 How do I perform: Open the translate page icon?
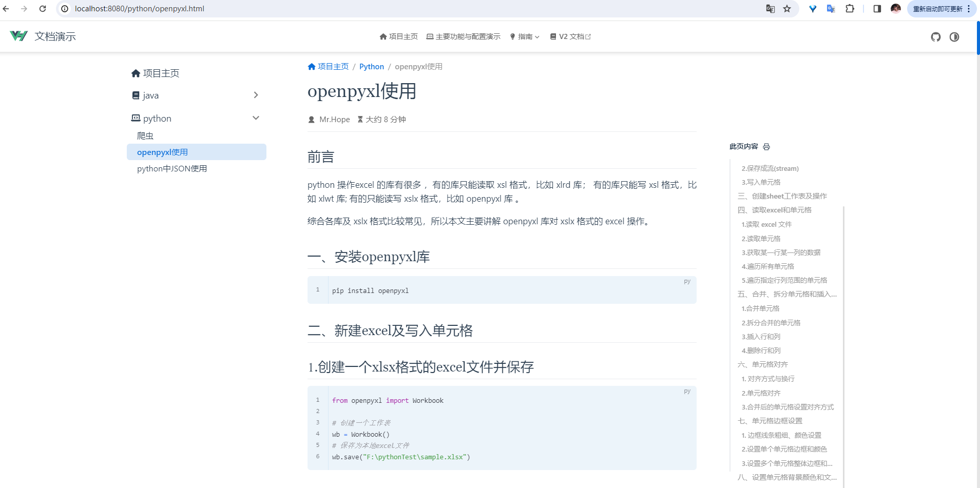pyautogui.click(x=770, y=9)
